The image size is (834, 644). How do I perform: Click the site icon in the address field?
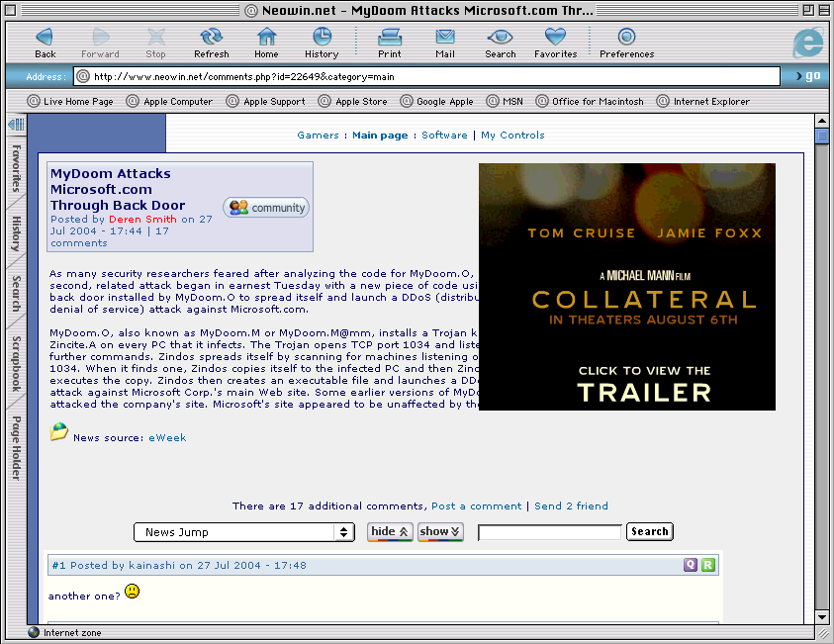(x=82, y=76)
